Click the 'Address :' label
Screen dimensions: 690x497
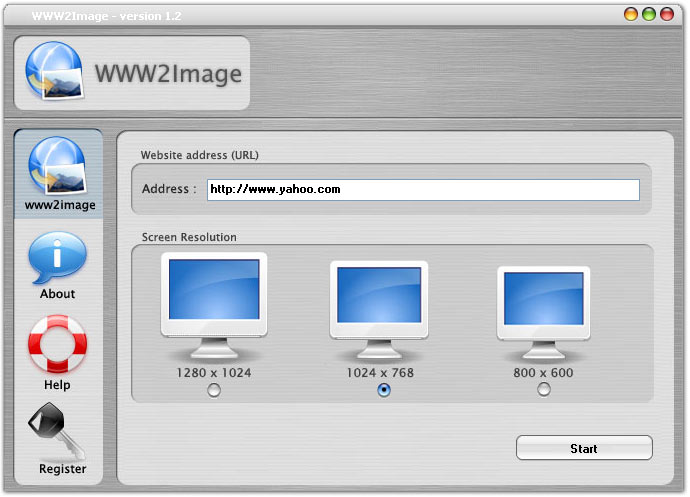click(169, 189)
